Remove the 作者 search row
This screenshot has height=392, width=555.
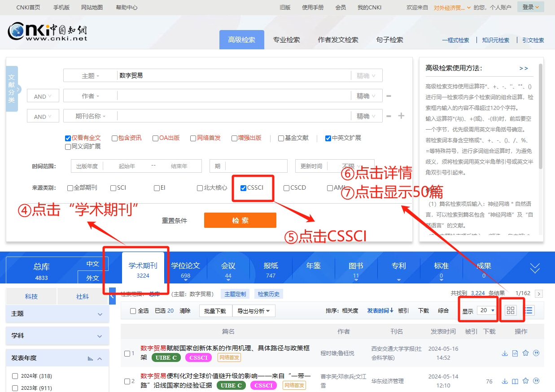[389, 96]
